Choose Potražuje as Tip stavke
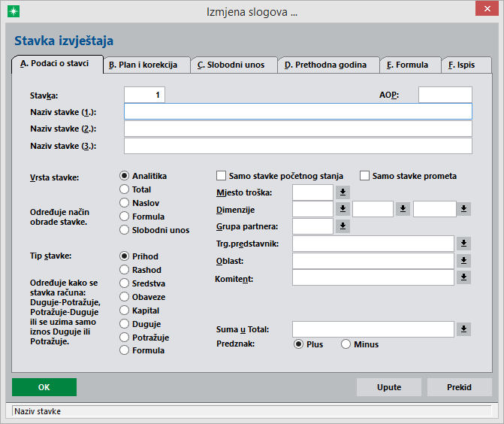The image size is (504, 424). click(144, 337)
